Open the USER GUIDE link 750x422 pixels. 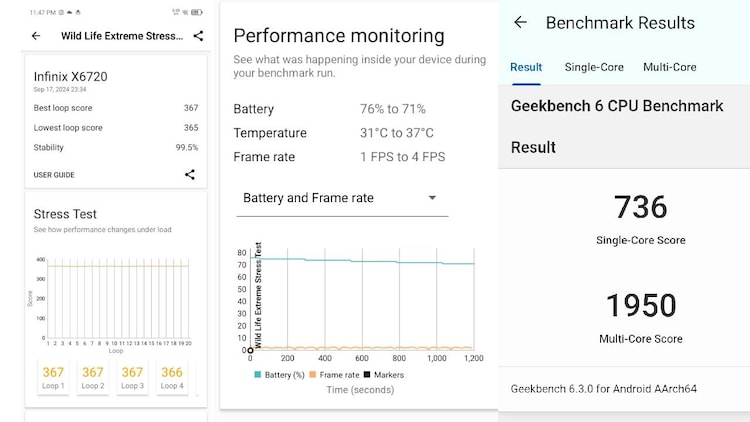pyautogui.click(x=54, y=175)
